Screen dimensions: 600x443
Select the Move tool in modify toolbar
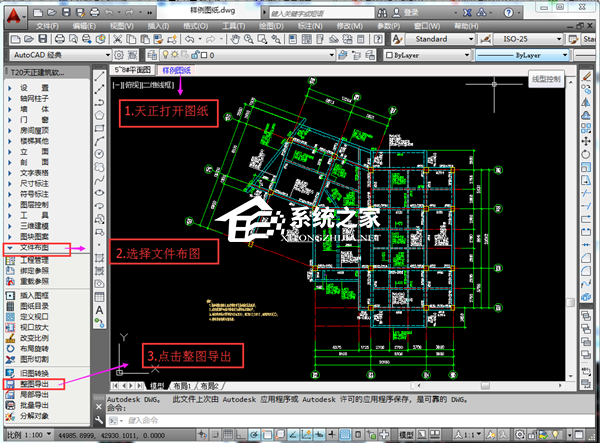[586, 141]
